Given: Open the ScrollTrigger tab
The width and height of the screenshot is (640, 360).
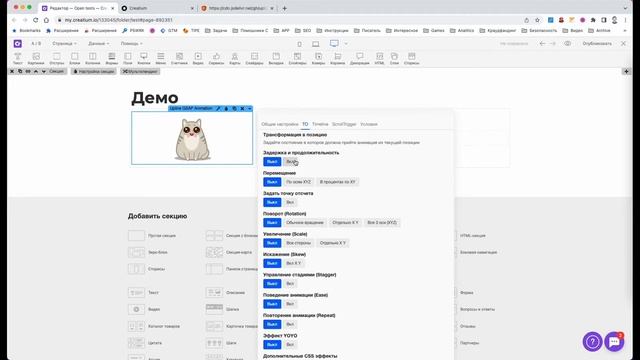Looking at the screenshot, I should click(344, 124).
